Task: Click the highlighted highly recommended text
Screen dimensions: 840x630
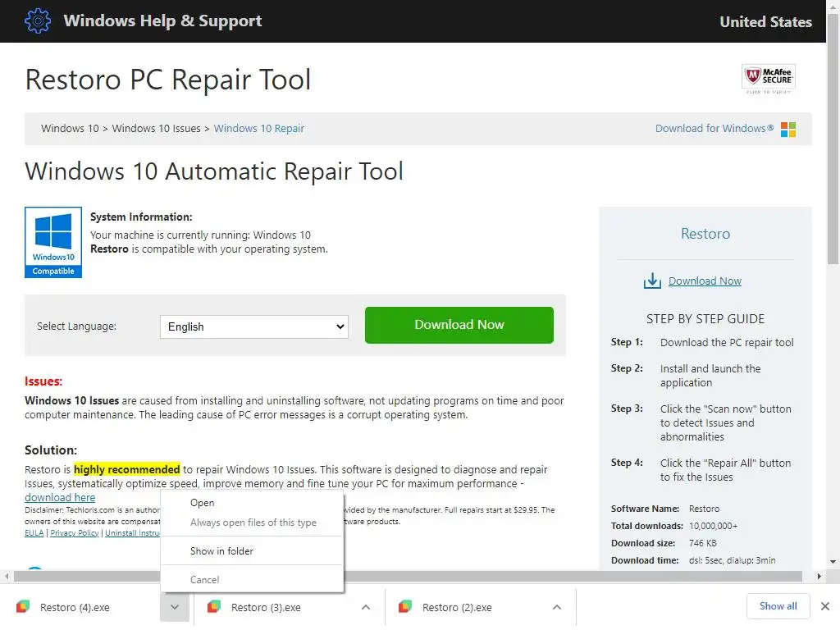Action: coord(126,470)
